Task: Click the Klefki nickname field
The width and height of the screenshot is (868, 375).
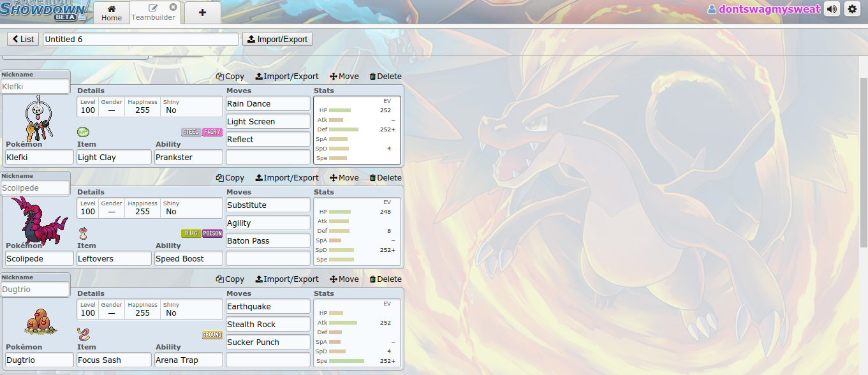Action: pyautogui.click(x=35, y=86)
